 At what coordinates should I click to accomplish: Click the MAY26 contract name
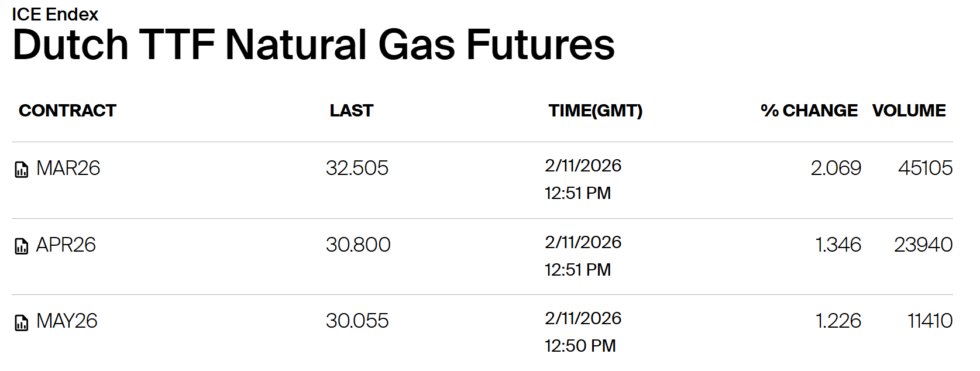click(x=67, y=321)
